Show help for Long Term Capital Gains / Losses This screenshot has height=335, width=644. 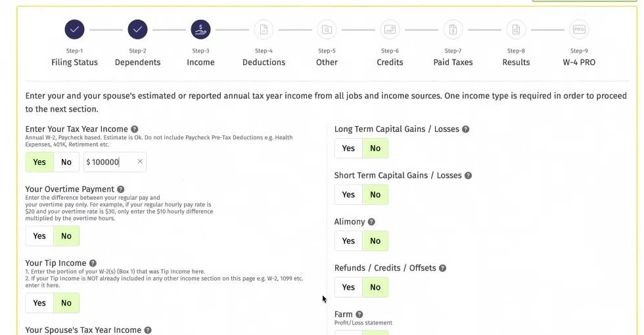(x=465, y=129)
